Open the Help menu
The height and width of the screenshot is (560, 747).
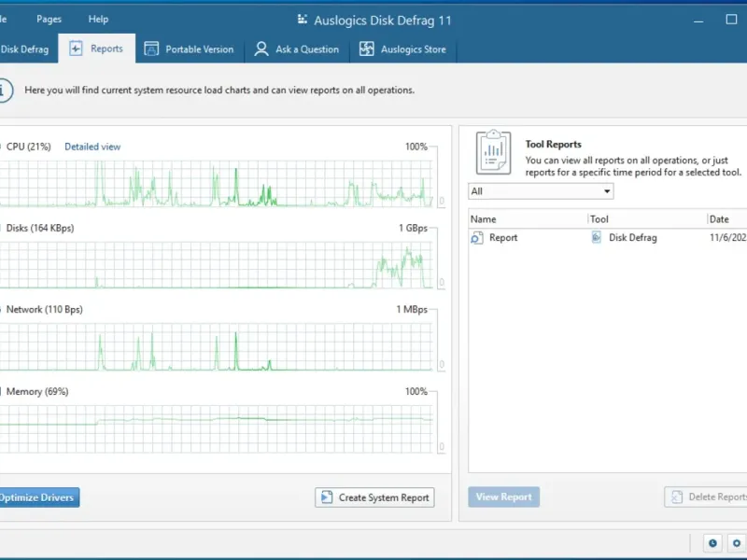98,19
